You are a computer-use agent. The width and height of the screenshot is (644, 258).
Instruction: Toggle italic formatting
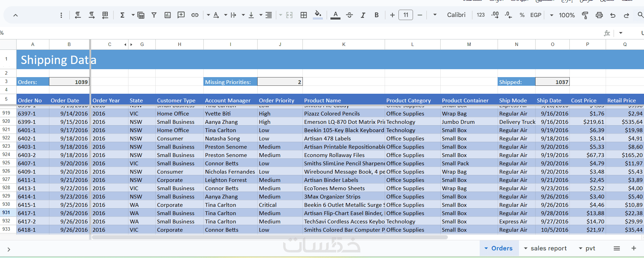(363, 15)
